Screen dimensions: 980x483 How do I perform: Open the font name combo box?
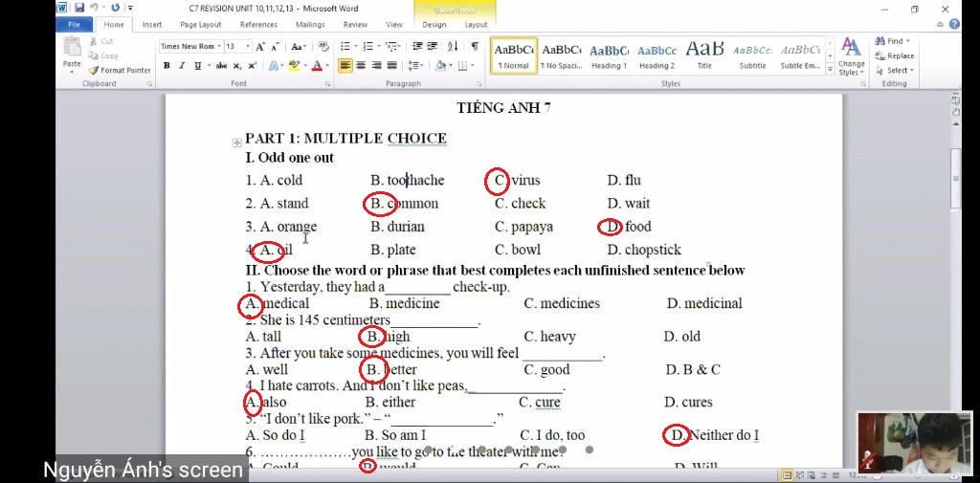click(x=190, y=46)
